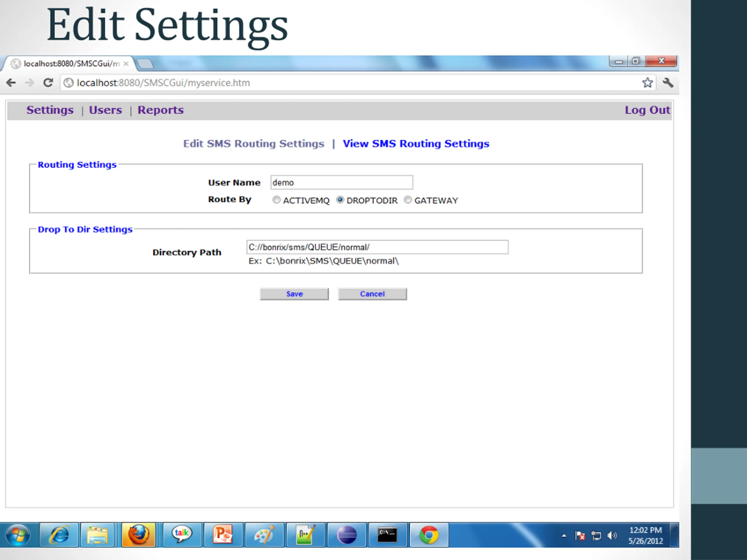747x560 pixels.
Task: Select the localhost:8080/SMSCGui browser tab
Action: click(x=69, y=64)
